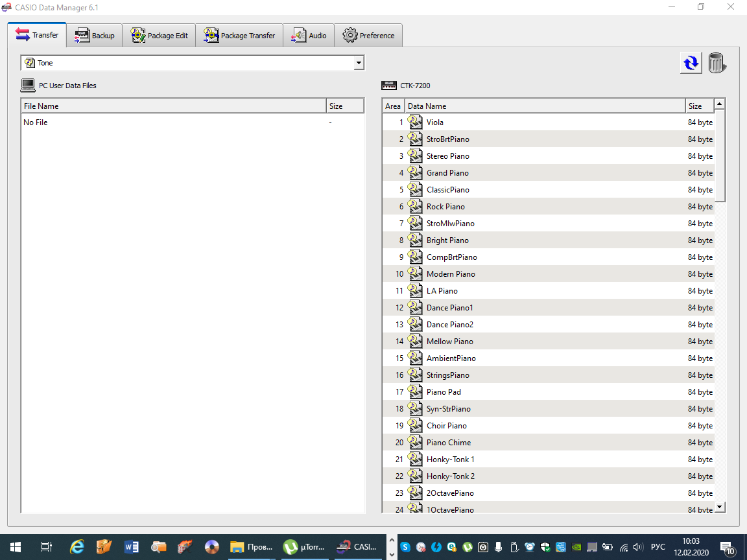The height and width of the screenshot is (560, 747).
Task: Select the 'Choir Piano' tone name
Action: pos(446,426)
